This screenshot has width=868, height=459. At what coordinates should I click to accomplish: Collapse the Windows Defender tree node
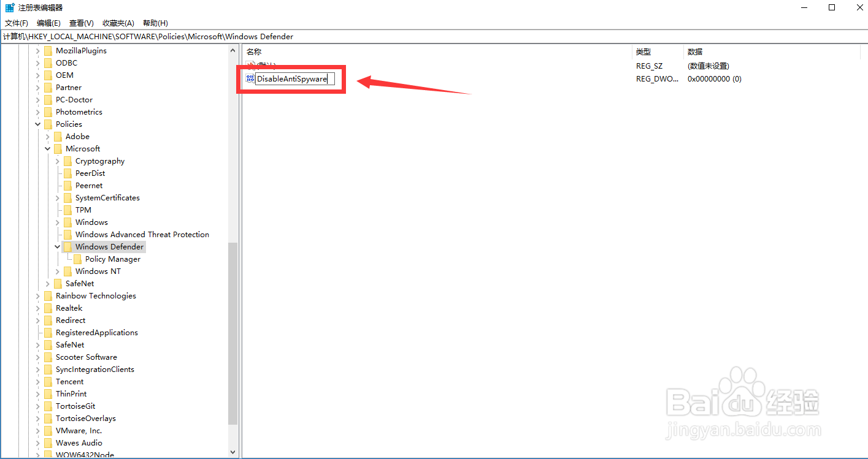(x=58, y=246)
